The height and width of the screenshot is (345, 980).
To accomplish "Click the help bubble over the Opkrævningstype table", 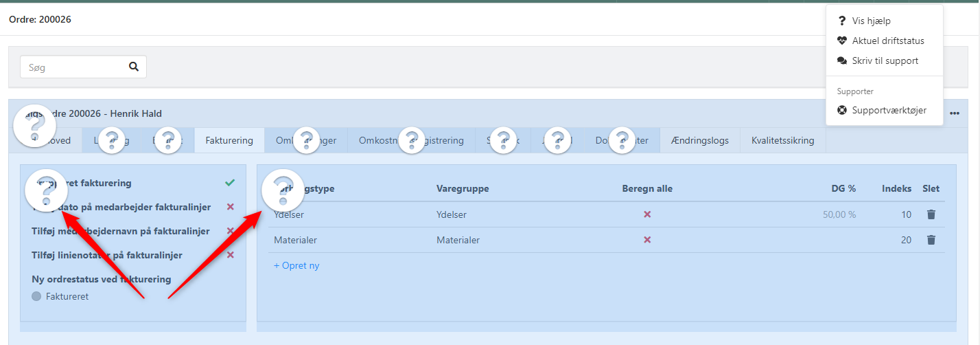I will (283, 190).
